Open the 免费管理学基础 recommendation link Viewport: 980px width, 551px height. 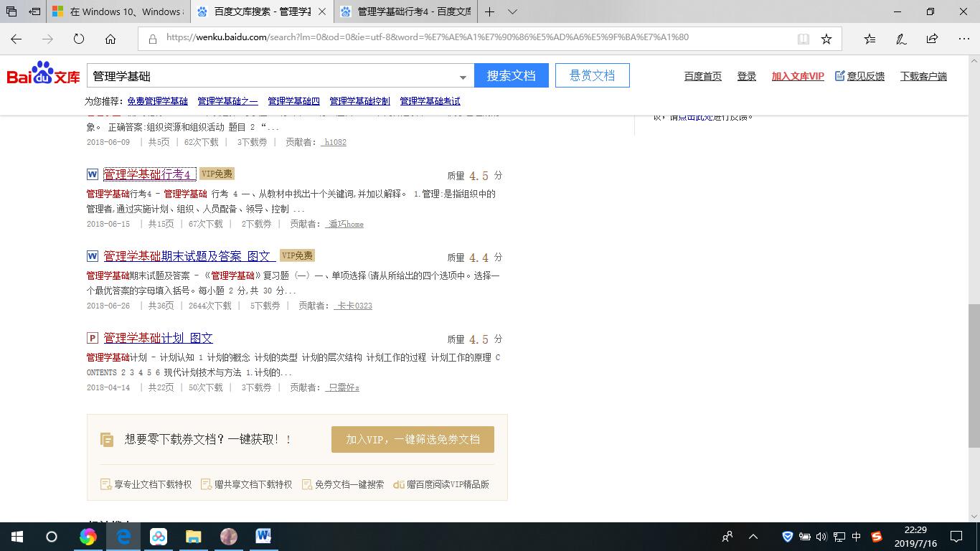tap(157, 100)
